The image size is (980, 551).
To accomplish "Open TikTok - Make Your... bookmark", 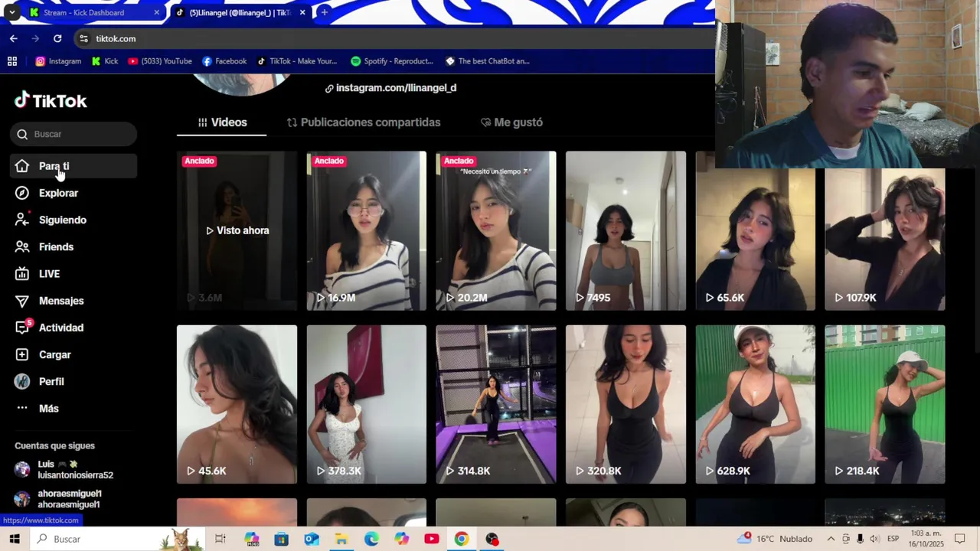I will (x=297, y=61).
